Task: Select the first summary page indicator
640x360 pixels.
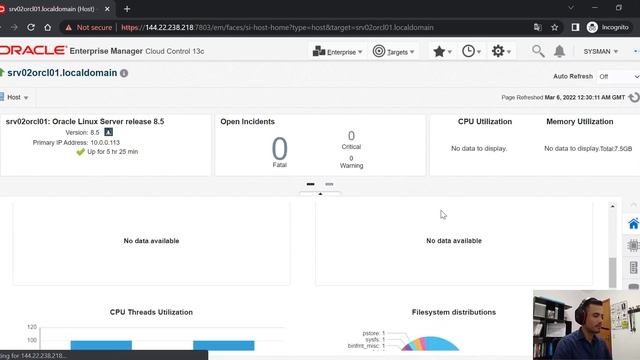Action: [311, 184]
